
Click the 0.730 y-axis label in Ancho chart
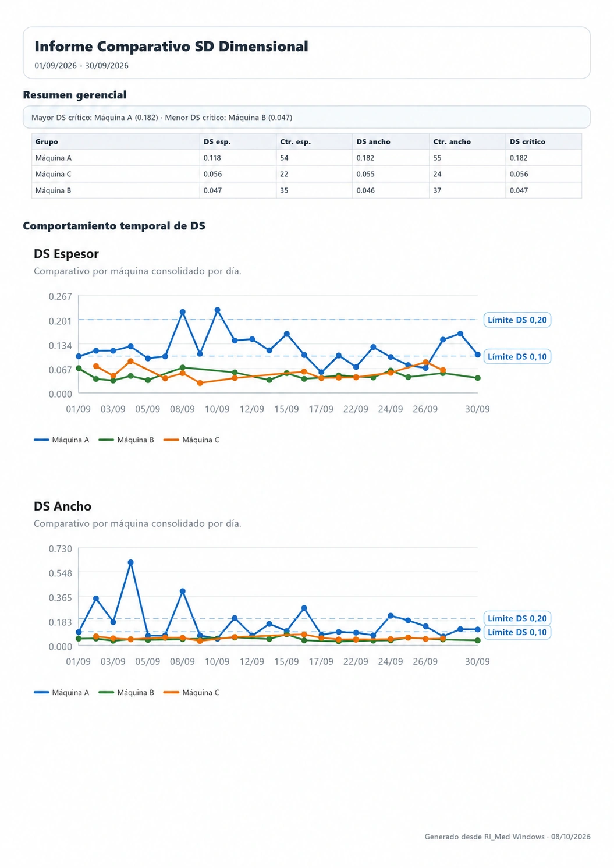point(61,549)
